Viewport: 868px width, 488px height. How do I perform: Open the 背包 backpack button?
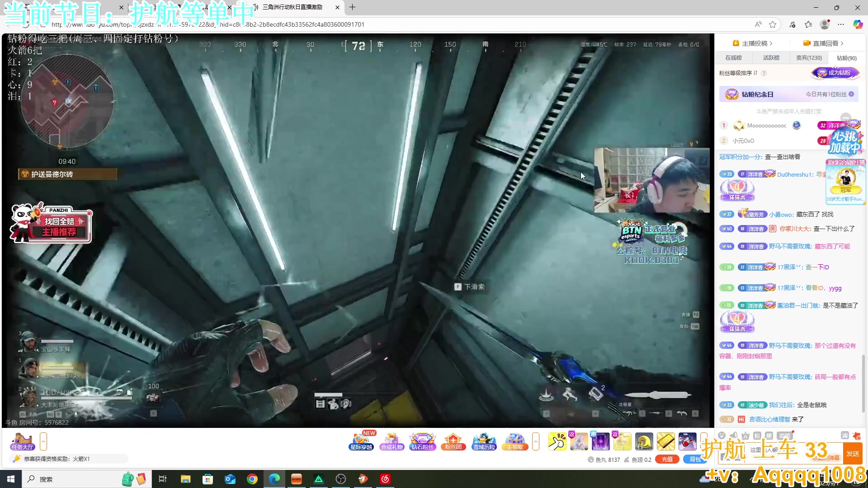click(695, 460)
